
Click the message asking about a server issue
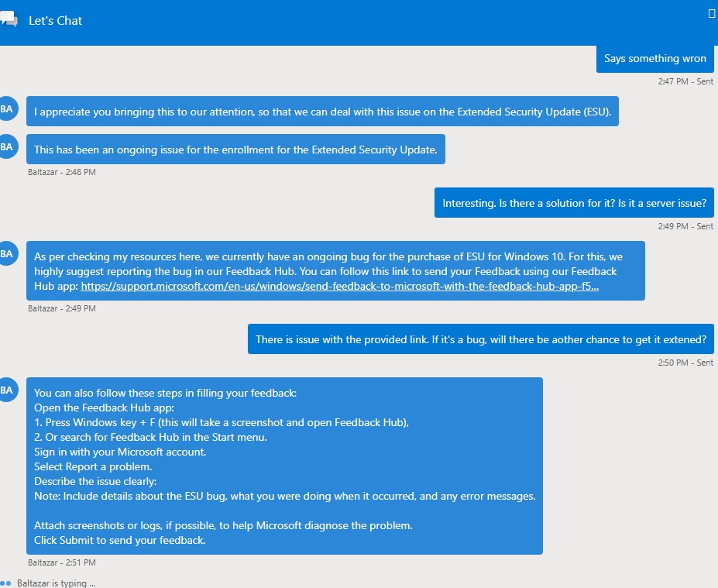573,202
